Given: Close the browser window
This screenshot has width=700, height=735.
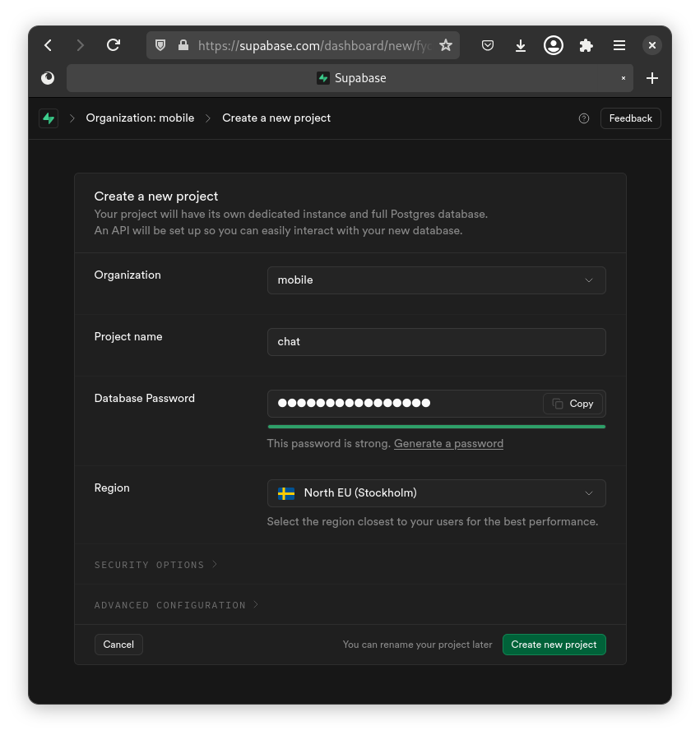Looking at the screenshot, I should [652, 45].
